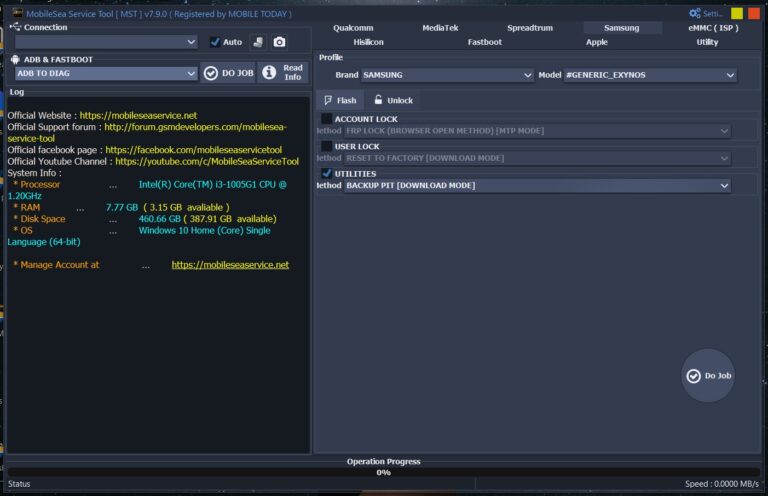Open the Fastboot tab
The image size is (768, 496).
[x=484, y=42]
